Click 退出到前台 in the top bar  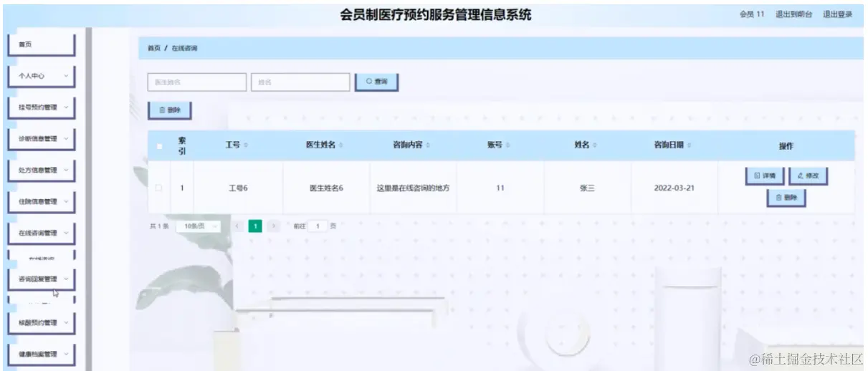pyautogui.click(x=793, y=14)
